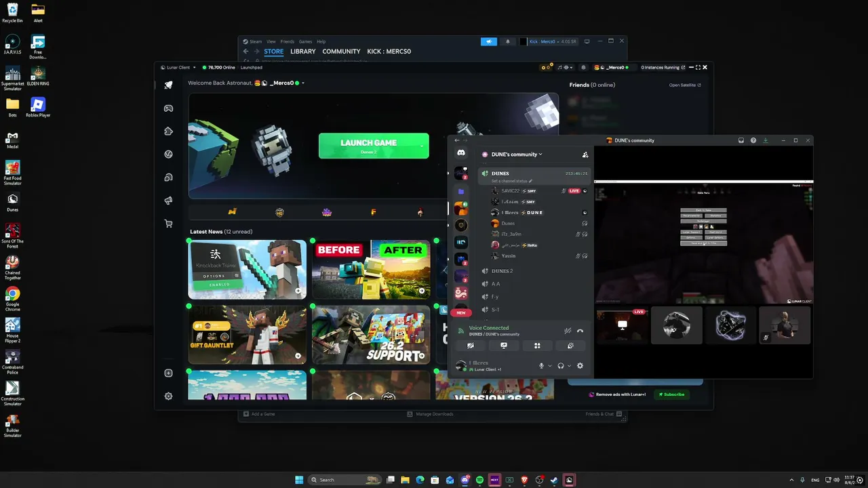Select the orange F server icon in Lunar

tap(374, 212)
